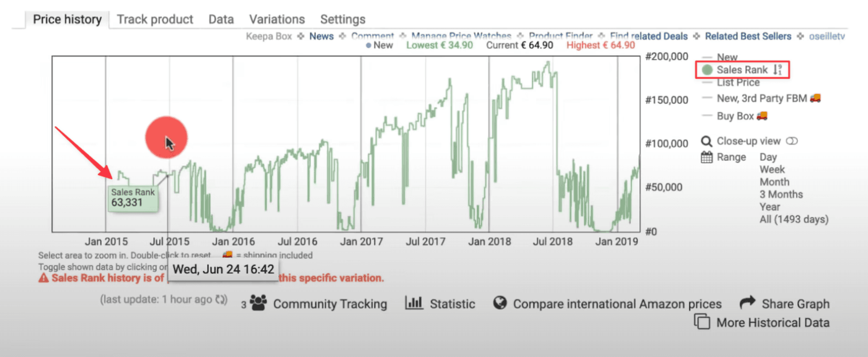Click the Buy Box truck icon
This screenshot has height=357, width=868.
(762, 116)
